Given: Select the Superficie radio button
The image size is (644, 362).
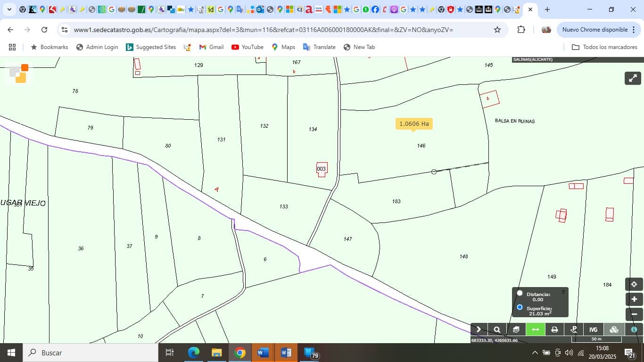Looking at the screenshot, I should (520, 307).
